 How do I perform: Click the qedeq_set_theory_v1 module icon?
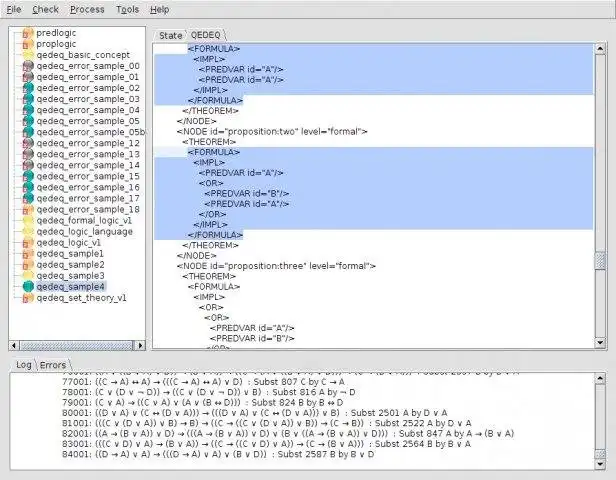pyautogui.click(x=28, y=298)
